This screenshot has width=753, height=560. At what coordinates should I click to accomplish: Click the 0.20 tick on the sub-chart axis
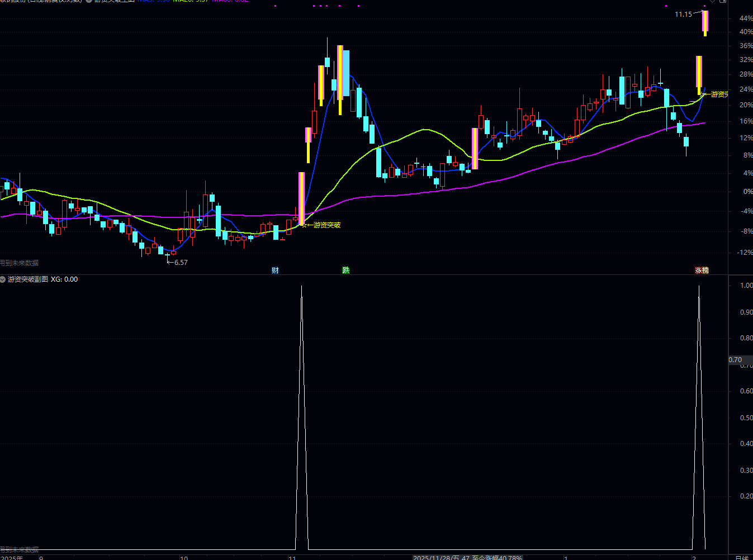(x=746, y=496)
